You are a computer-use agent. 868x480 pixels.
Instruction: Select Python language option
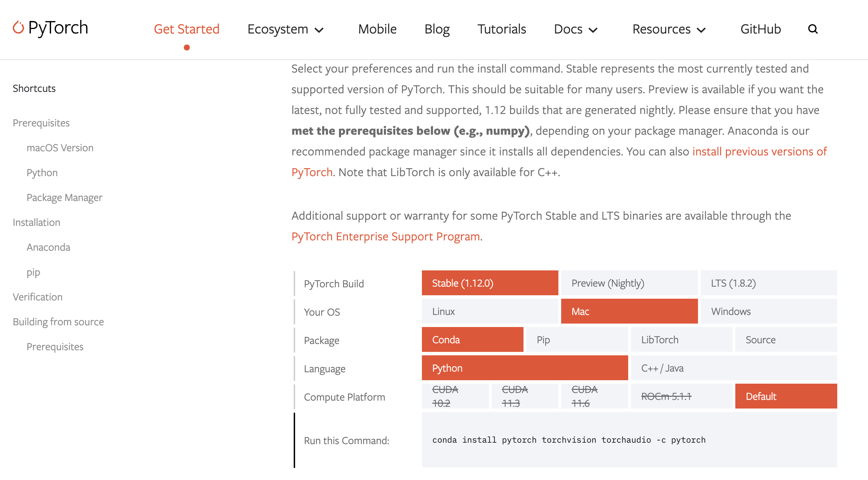[x=523, y=368]
